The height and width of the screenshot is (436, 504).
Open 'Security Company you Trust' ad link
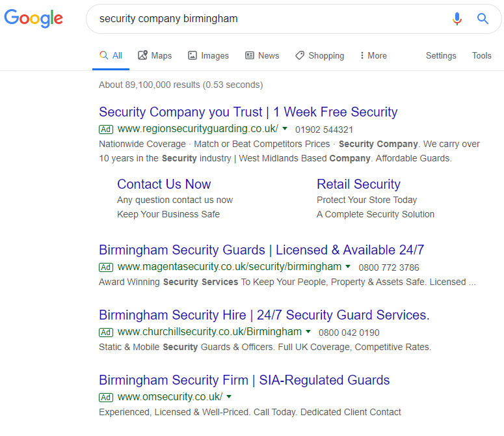248,112
